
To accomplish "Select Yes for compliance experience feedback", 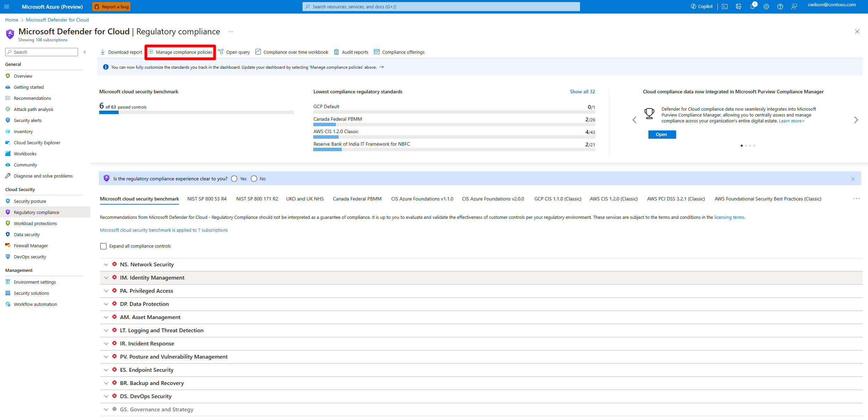I will coord(235,179).
